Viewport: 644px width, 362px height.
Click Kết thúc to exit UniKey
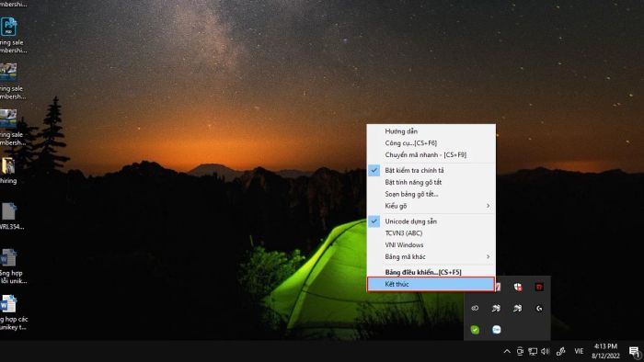click(x=431, y=284)
